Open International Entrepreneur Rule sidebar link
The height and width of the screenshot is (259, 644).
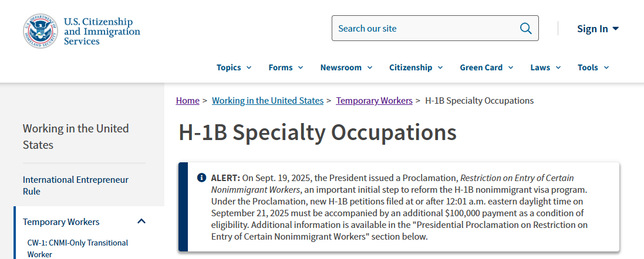point(76,185)
